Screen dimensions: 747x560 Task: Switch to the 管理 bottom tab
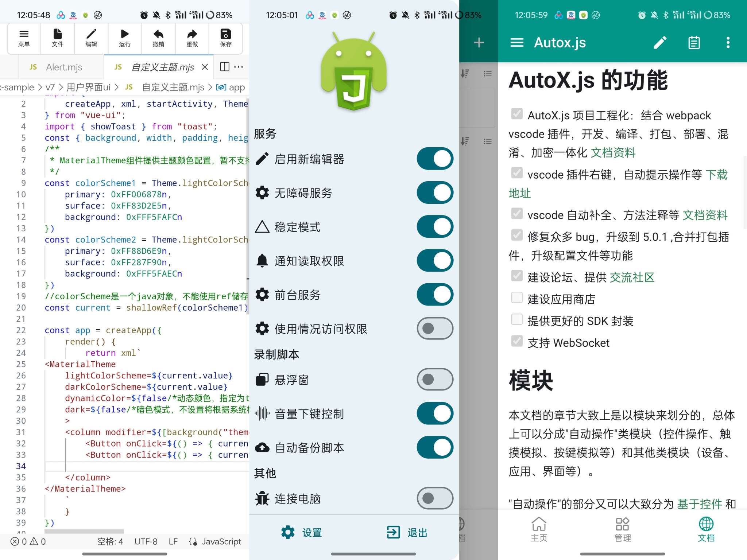(623, 529)
